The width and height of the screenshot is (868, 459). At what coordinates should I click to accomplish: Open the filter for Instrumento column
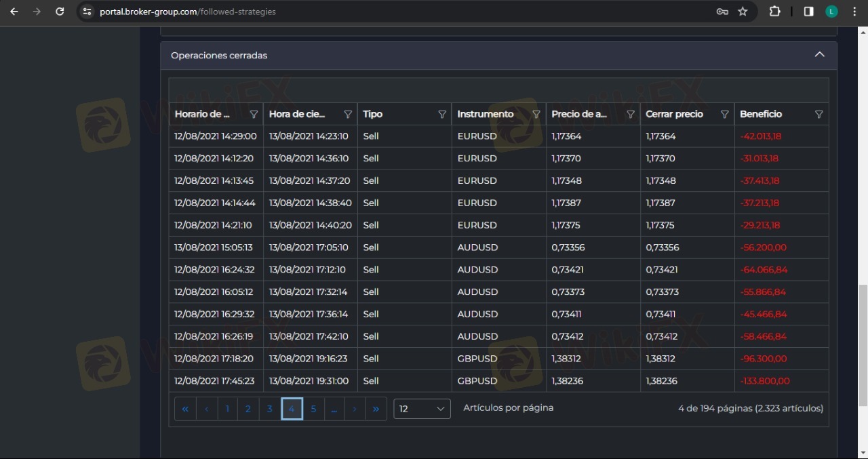[536, 115]
